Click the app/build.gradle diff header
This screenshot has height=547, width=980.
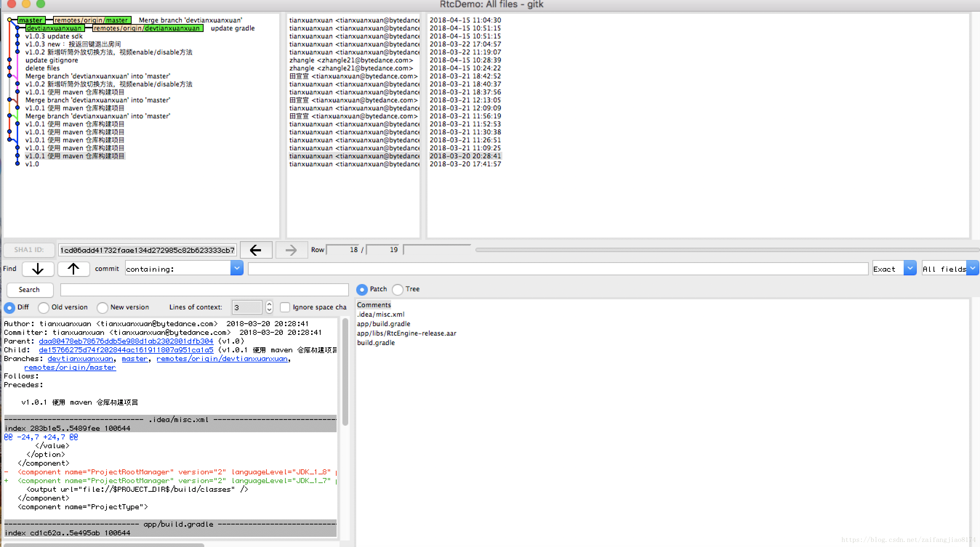coord(170,524)
